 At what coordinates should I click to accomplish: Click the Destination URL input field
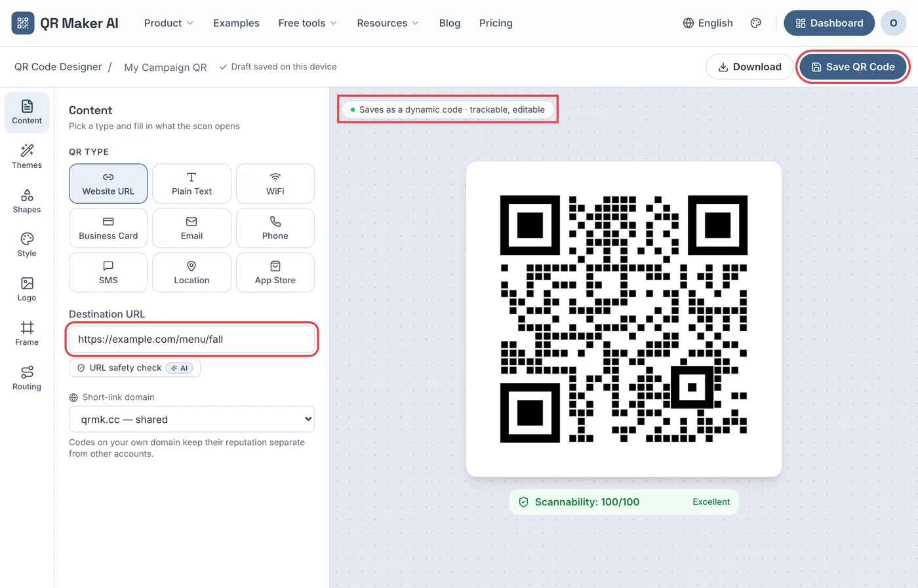(191, 339)
